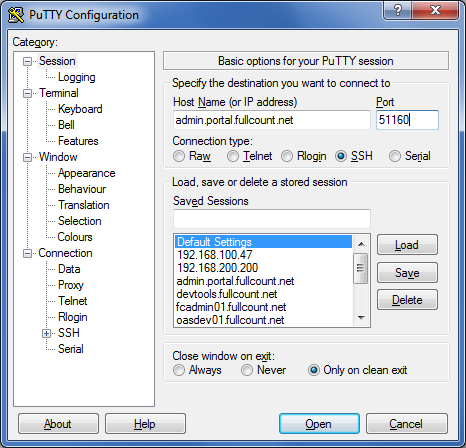Click the Cancel button
Image resolution: width=466 pixels, height=448 pixels.
(407, 424)
